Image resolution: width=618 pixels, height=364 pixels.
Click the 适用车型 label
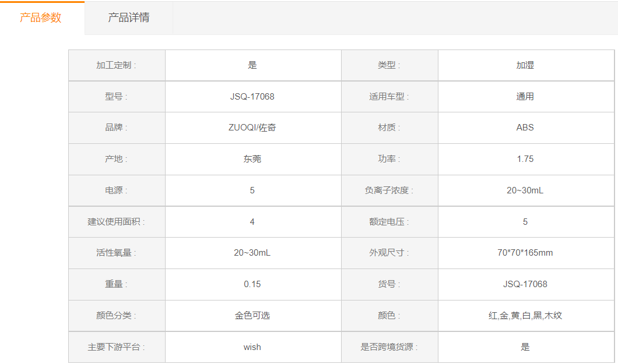click(389, 97)
